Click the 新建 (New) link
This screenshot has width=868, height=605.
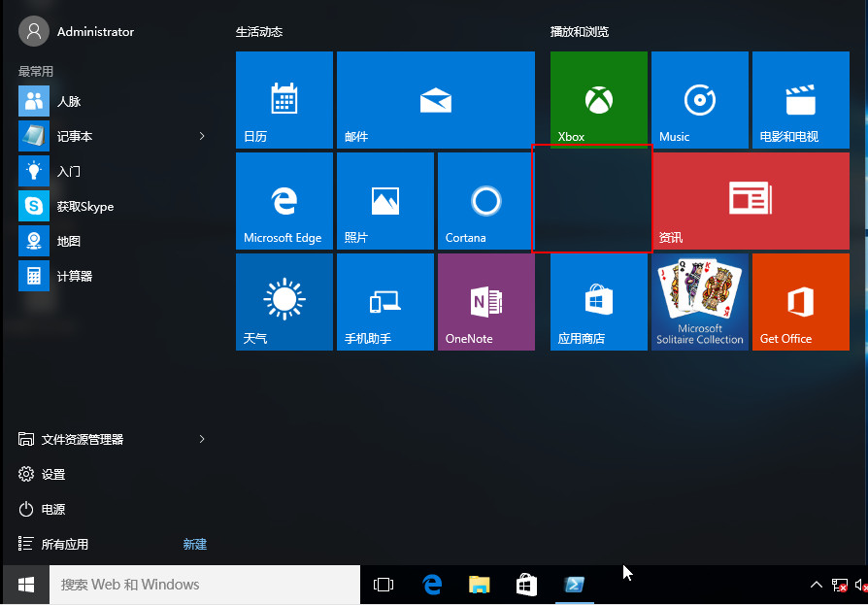[194, 544]
